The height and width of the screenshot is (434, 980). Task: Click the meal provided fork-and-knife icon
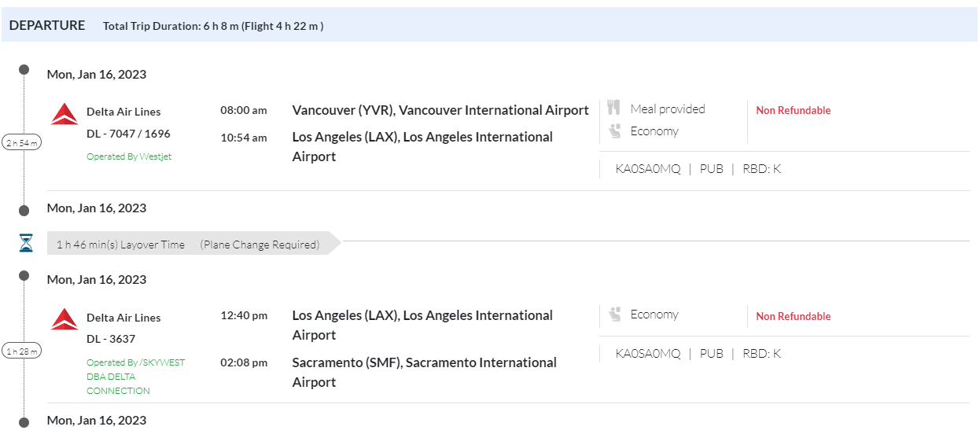pos(614,108)
